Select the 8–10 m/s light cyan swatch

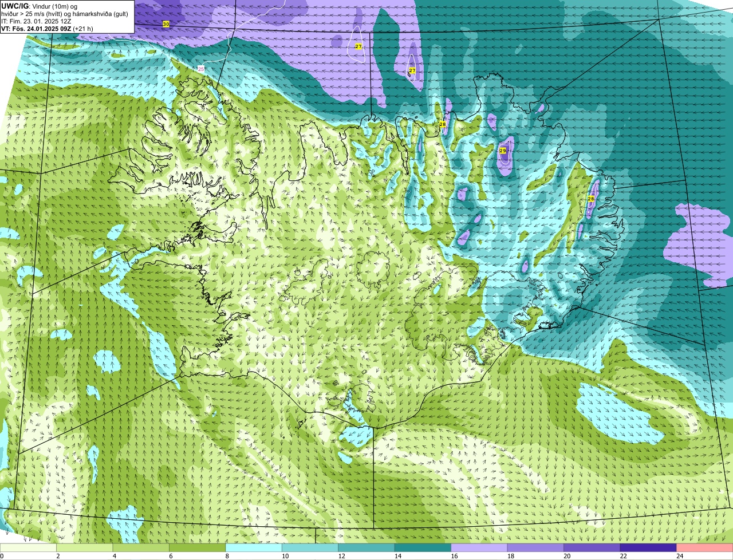[254, 547]
